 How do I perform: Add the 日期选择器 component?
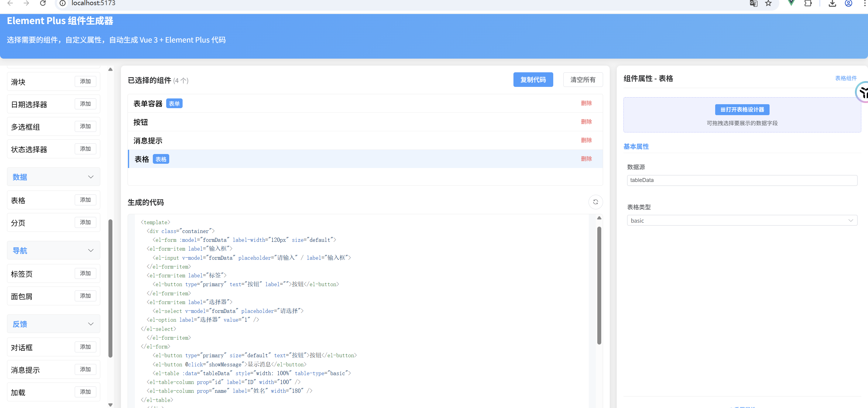85,104
